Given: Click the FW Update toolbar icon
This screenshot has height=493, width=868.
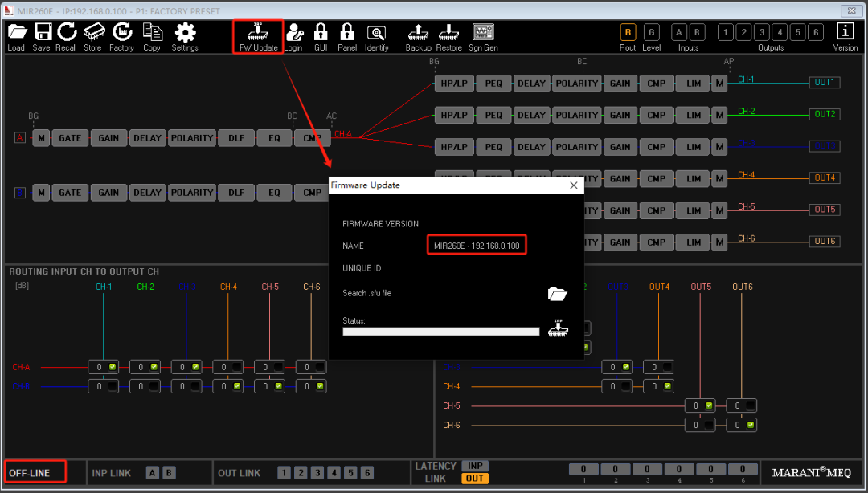Looking at the screenshot, I should pyautogui.click(x=258, y=32).
